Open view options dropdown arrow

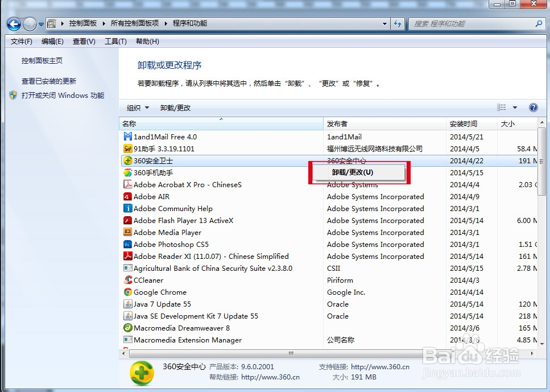515,108
